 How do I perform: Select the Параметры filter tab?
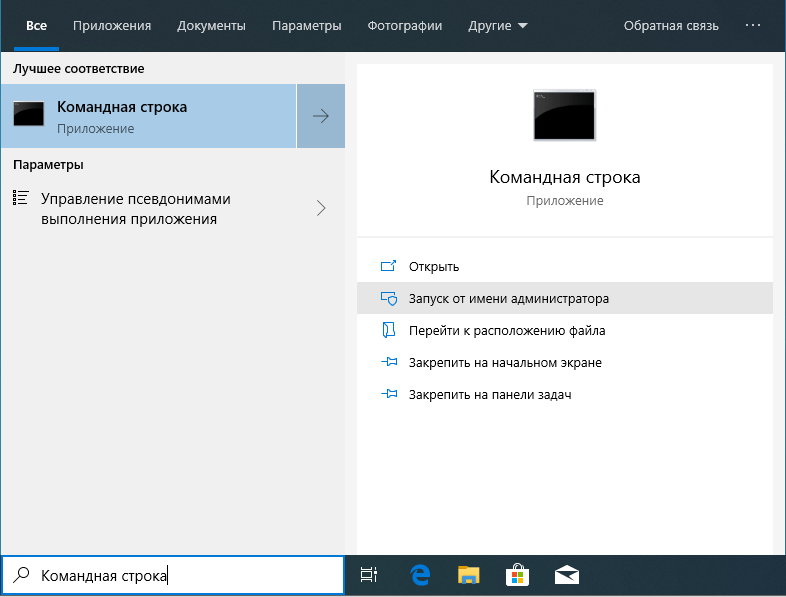click(x=305, y=25)
